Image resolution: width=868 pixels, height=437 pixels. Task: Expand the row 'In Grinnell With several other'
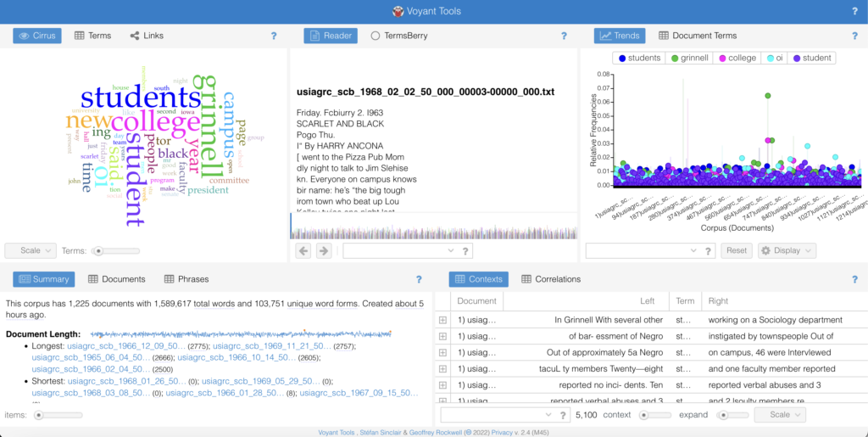[442, 320]
